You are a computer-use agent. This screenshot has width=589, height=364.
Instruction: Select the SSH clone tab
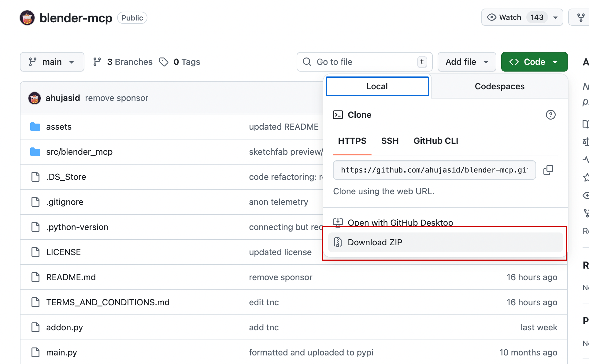390,141
